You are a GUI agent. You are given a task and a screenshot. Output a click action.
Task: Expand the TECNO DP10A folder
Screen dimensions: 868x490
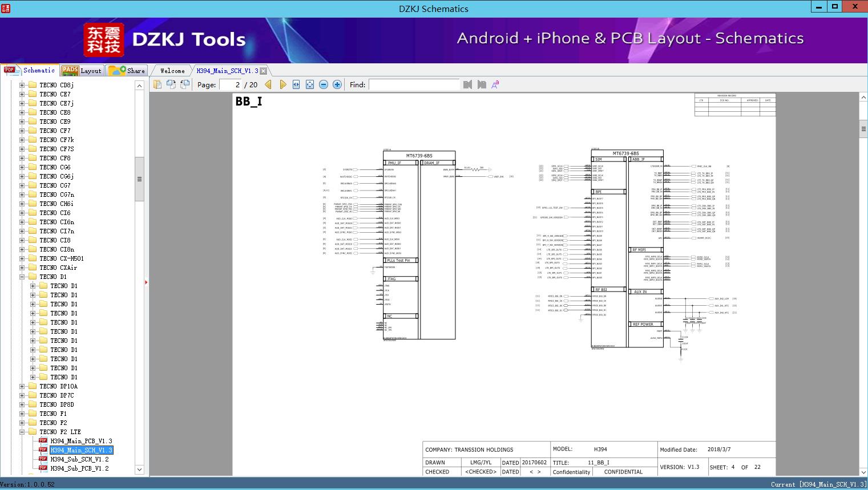[x=22, y=386]
